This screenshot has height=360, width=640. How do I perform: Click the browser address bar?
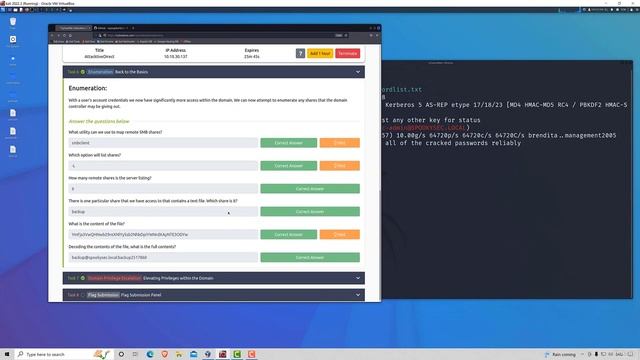[x=220, y=36]
